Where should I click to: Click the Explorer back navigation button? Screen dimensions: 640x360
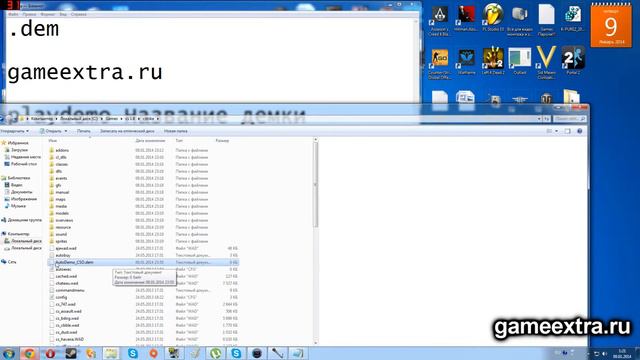point(2,119)
